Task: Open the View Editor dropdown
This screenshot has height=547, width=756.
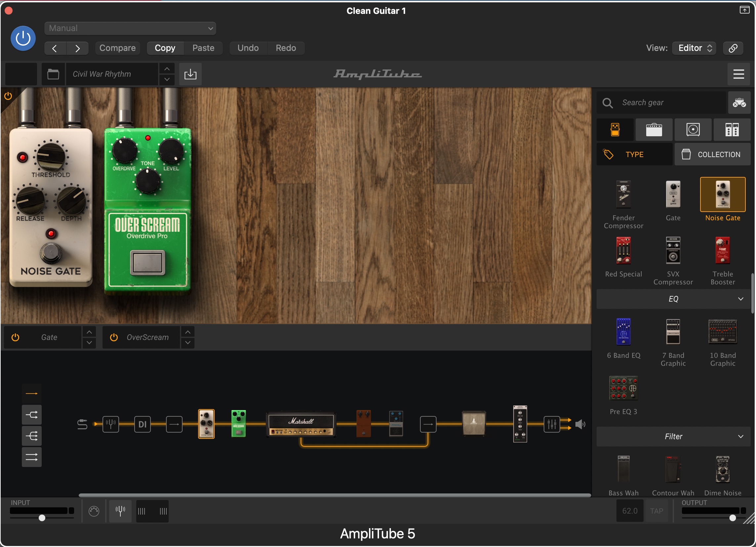Action: 694,48
